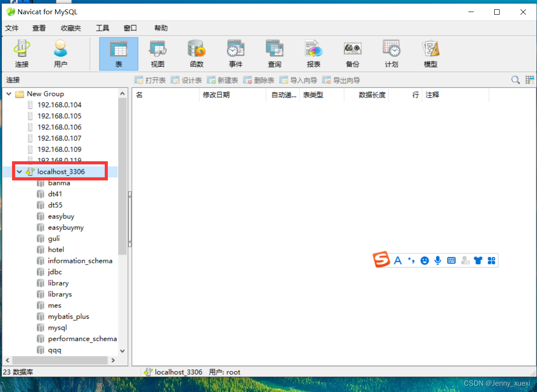The image size is (537, 392).
Task: Open the 计划 (Schedule) toolbar icon
Action: pos(392,54)
